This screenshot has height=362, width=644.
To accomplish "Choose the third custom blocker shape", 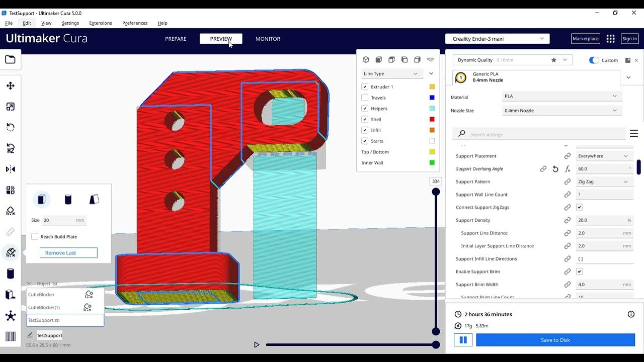I will [x=94, y=200].
